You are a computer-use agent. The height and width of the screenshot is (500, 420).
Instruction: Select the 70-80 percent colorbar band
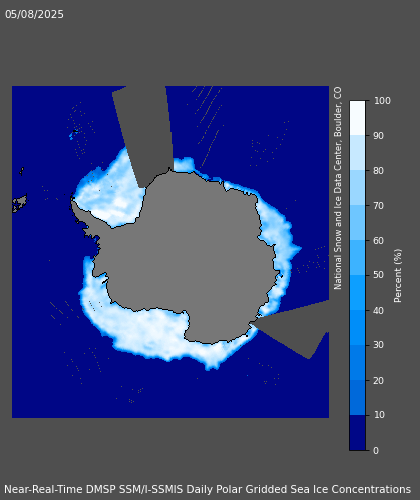point(357,188)
